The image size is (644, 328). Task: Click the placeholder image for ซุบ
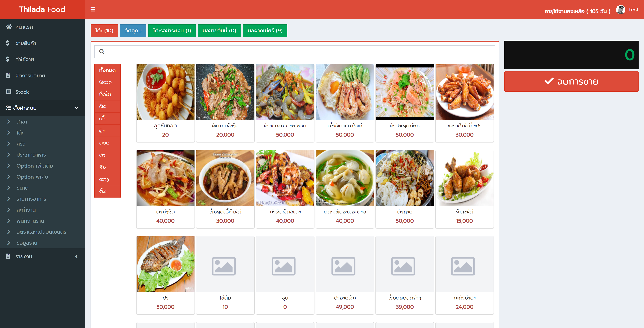283,266
